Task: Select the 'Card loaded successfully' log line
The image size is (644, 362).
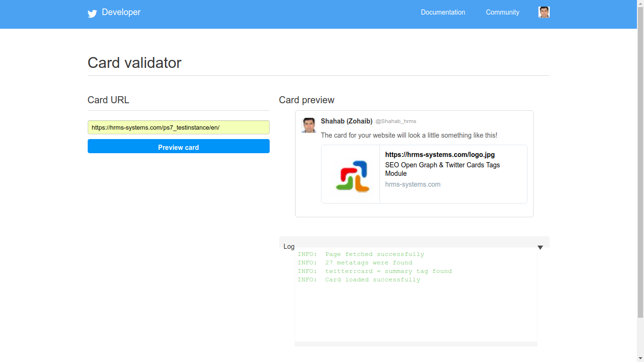Action: (x=359, y=280)
